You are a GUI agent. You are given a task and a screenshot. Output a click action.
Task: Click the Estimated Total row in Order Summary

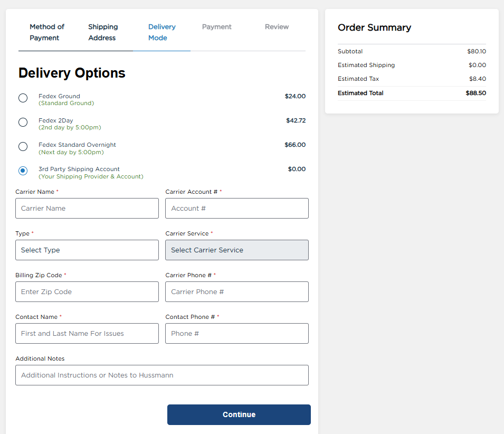point(412,93)
